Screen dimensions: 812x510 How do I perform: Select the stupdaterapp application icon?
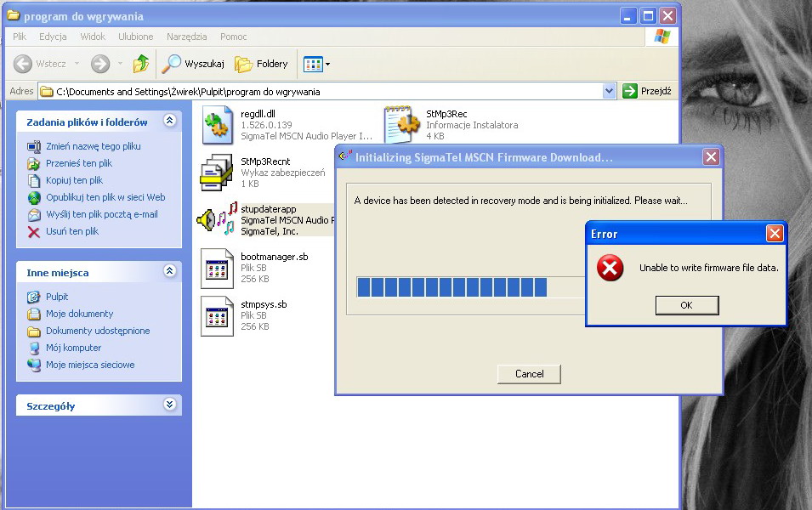[x=217, y=219]
